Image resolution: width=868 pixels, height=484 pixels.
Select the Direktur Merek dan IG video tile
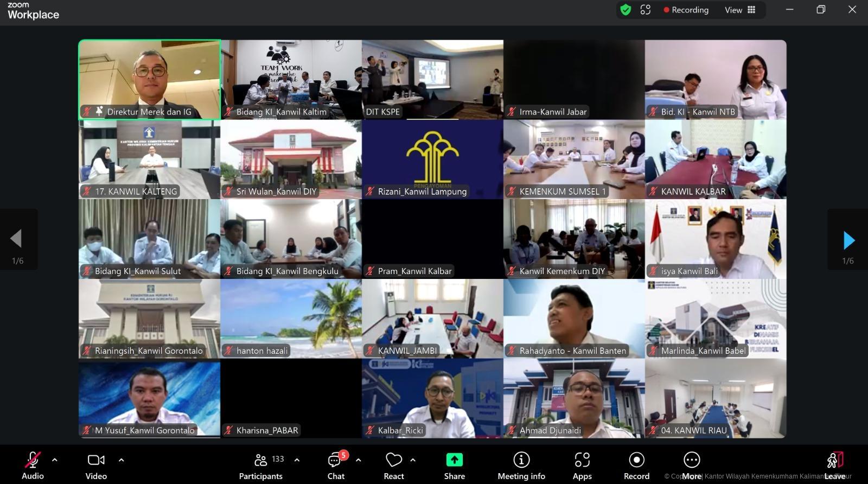pyautogui.click(x=150, y=79)
